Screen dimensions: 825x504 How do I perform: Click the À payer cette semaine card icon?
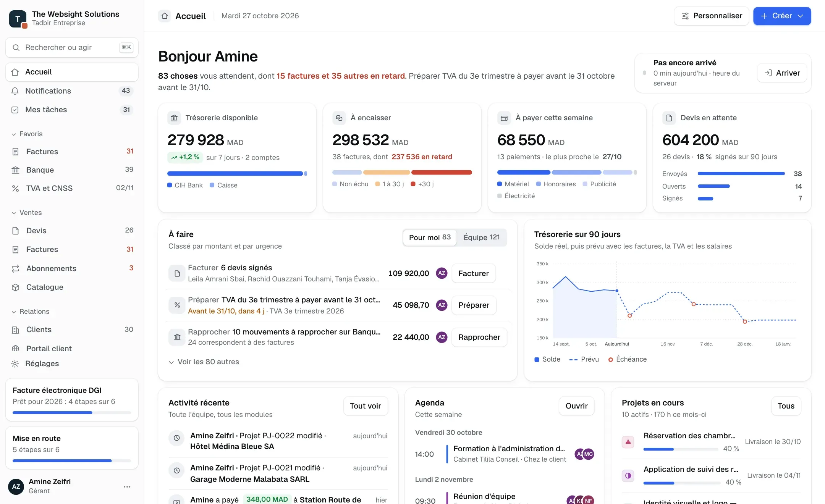pos(504,118)
